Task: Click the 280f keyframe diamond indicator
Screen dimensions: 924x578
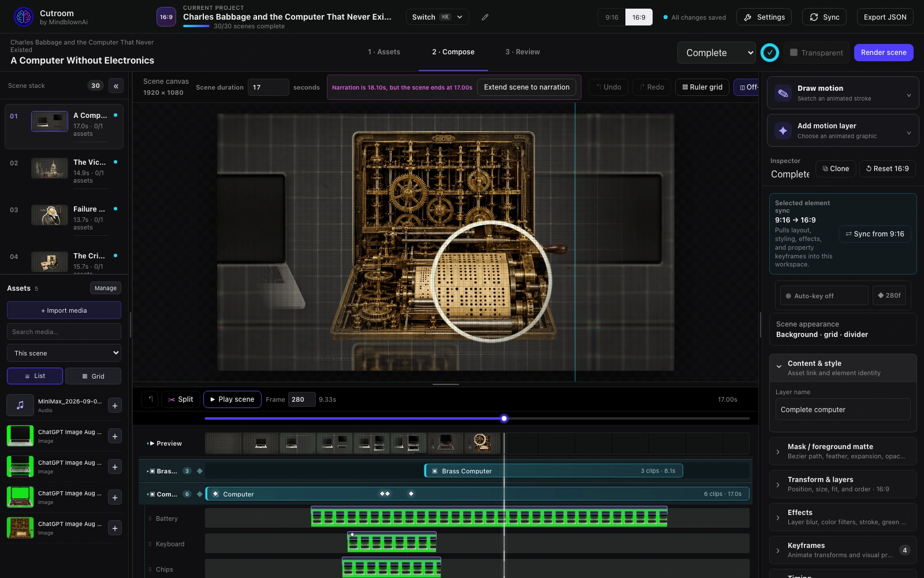Action: (889, 295)
